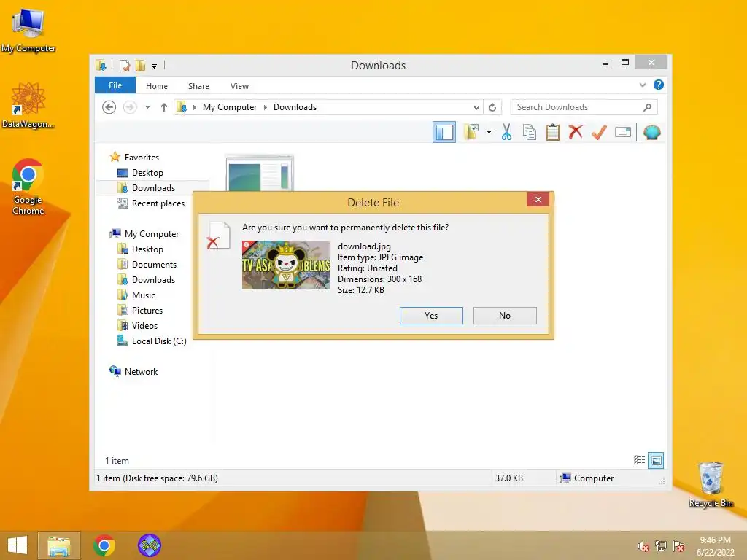Click the network tray icon

661,546
